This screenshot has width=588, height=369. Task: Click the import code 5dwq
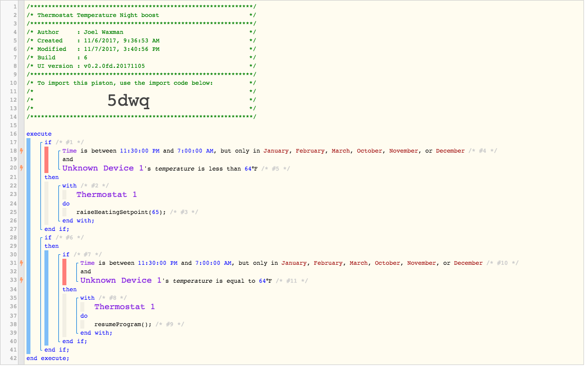pyautogui.click(x=129, y=100)
